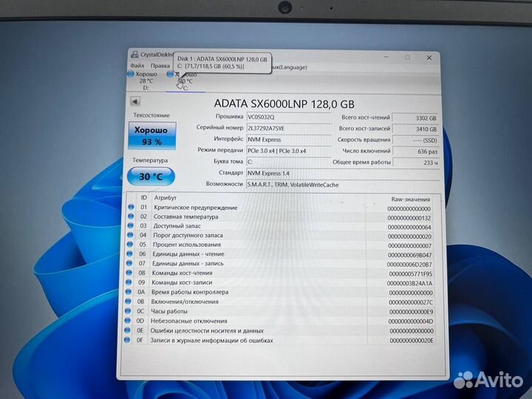Click the transfer mode field PCIe 3.0 x4
Screen dimensions: 532x399
288,151
